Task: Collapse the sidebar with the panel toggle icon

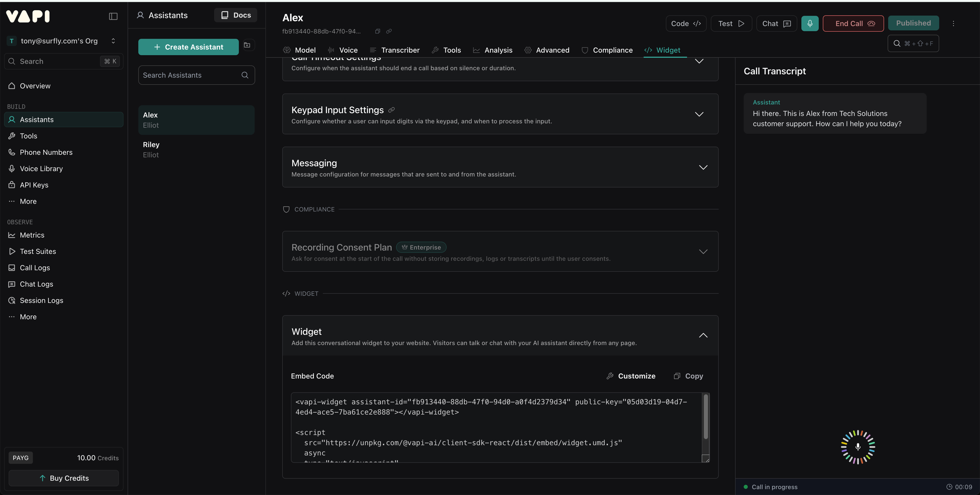Action: coord(113,16)
